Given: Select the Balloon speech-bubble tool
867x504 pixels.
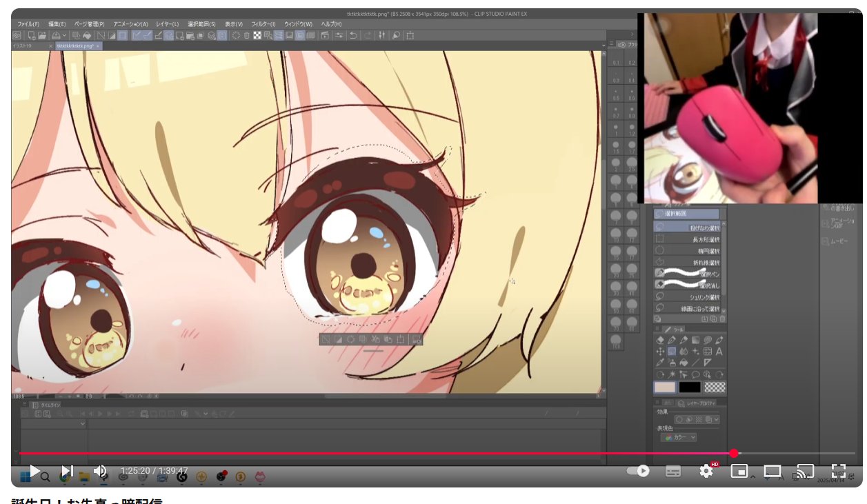Looking at the screenshot, I should [x=695, y=375].
